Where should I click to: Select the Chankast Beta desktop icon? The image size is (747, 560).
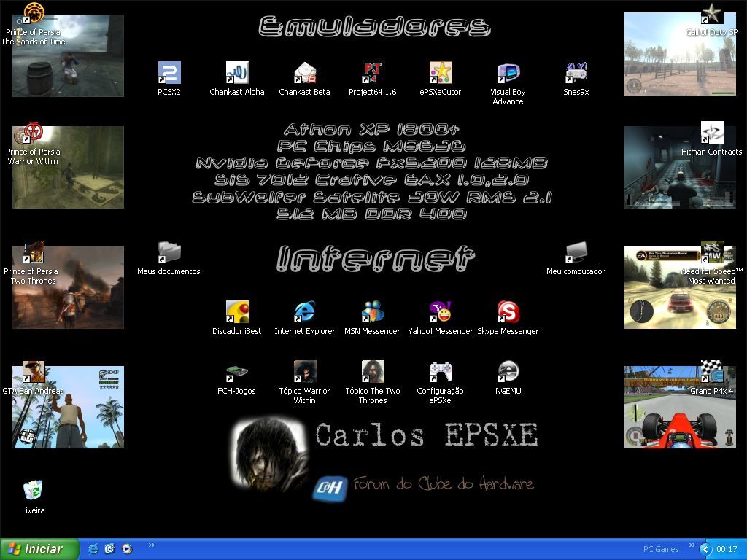click(x=305, y=73)
